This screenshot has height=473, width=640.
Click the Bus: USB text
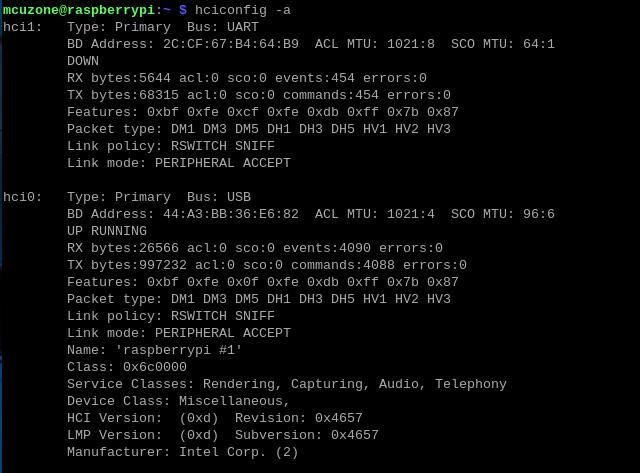[x=219, y=197]
